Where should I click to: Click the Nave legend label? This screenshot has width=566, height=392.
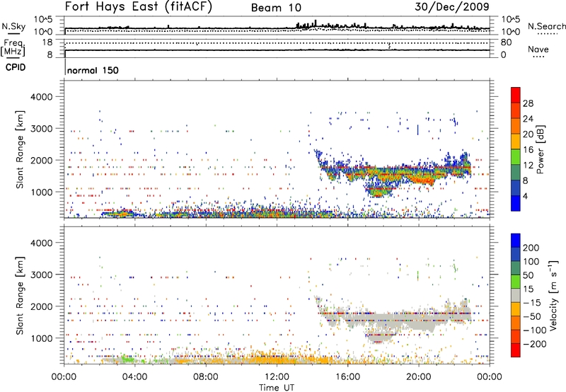(538, 49)
